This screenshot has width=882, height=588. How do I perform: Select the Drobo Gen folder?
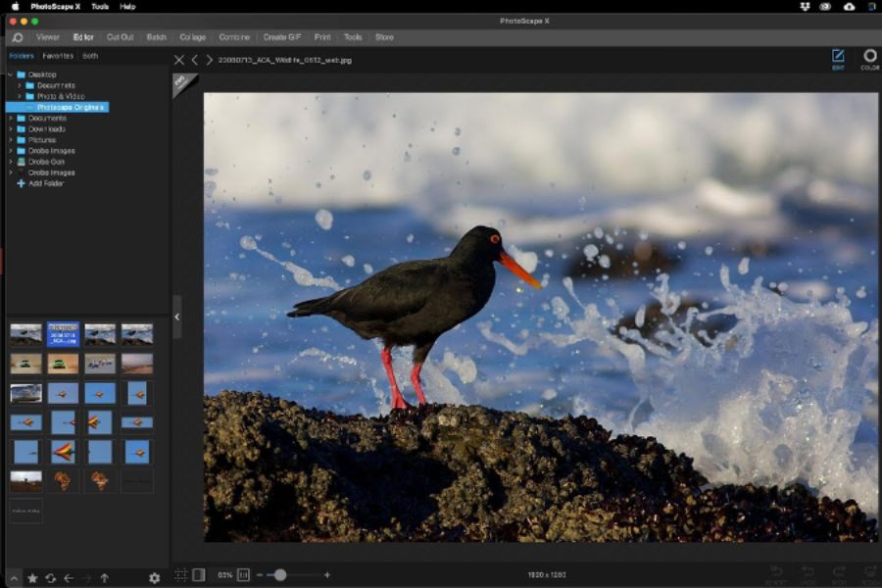click(46, 162)
